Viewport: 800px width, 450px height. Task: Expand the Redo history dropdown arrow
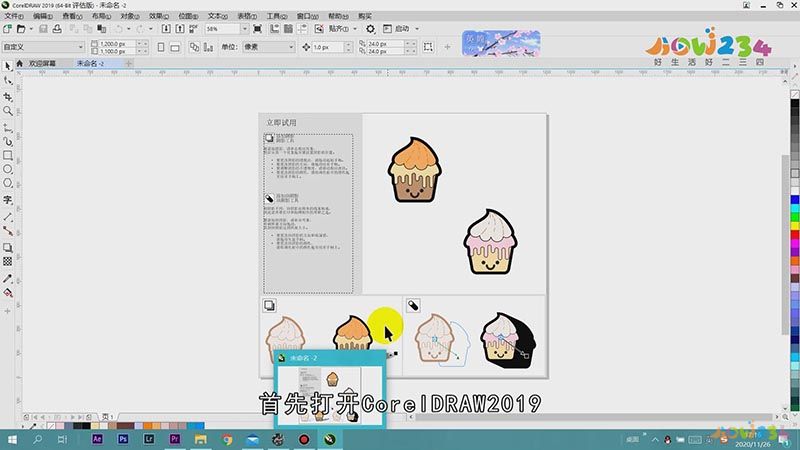pos(151,29)
